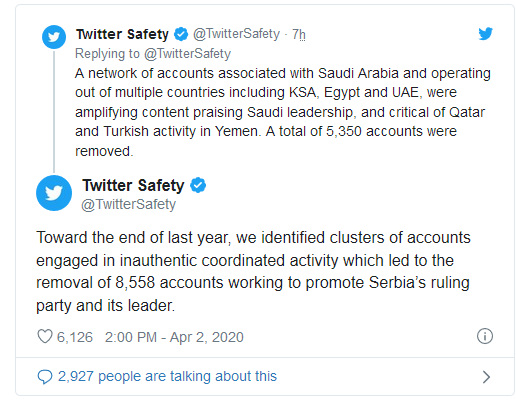516x401 pixels.
Task: Open the 7h timestamp of the reply
Action: (x=299, y=34)
